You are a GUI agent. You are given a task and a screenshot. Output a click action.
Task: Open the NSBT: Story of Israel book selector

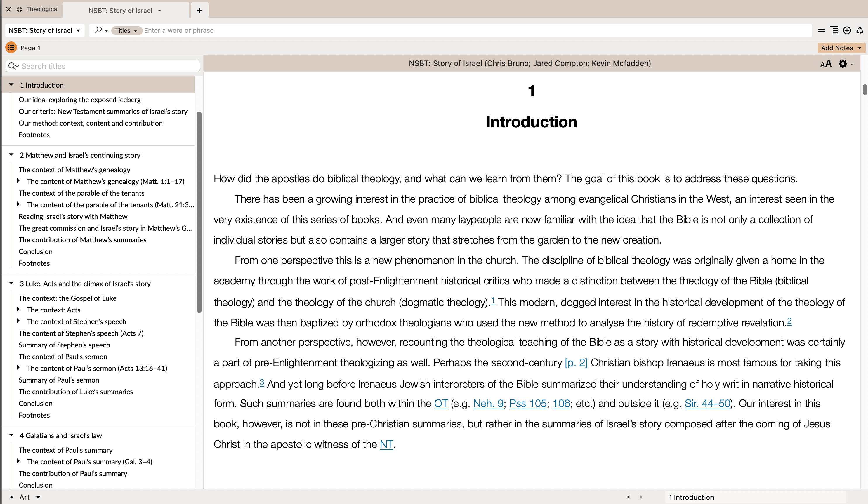(x=44, y=30)
